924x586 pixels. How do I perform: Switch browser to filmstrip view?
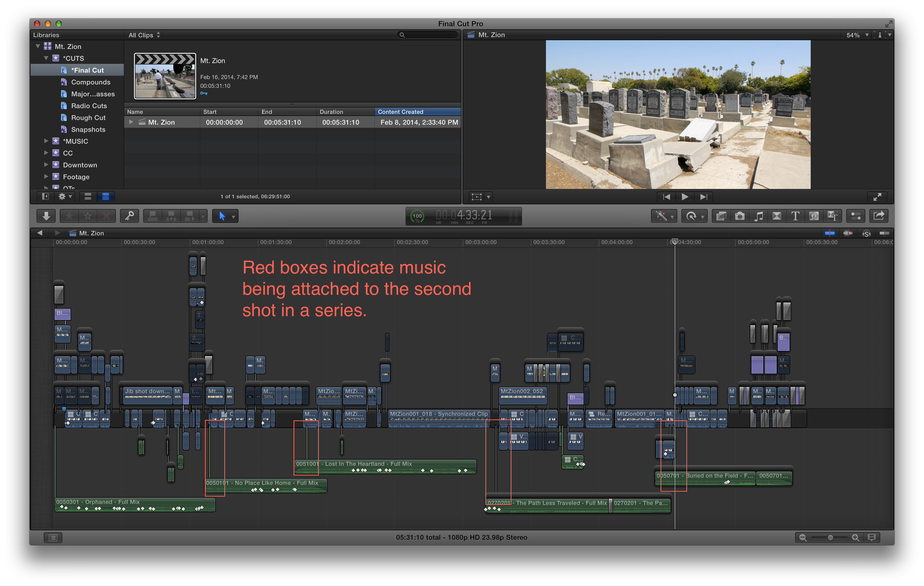[x=88, y=196]
